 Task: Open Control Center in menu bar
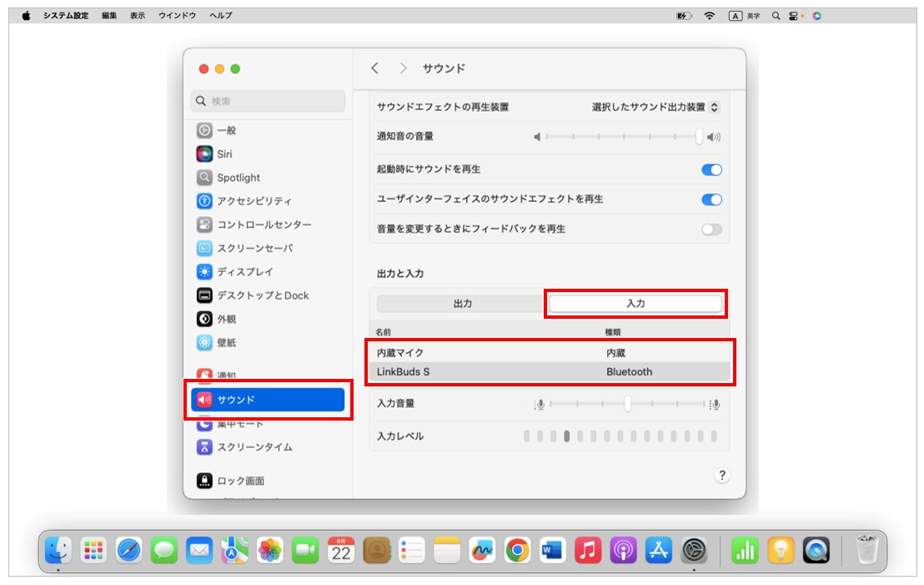pyautogui.click(x=795, y=16)
